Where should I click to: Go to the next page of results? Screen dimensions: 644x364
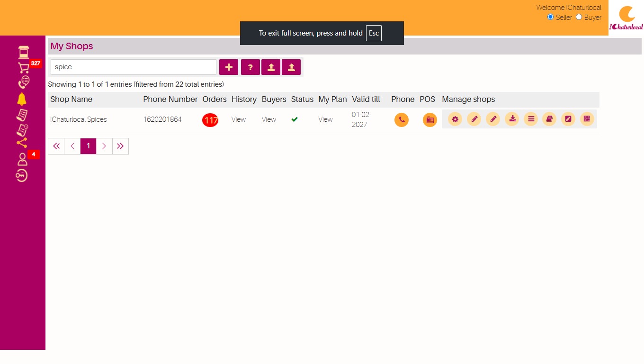coord(105,146)
